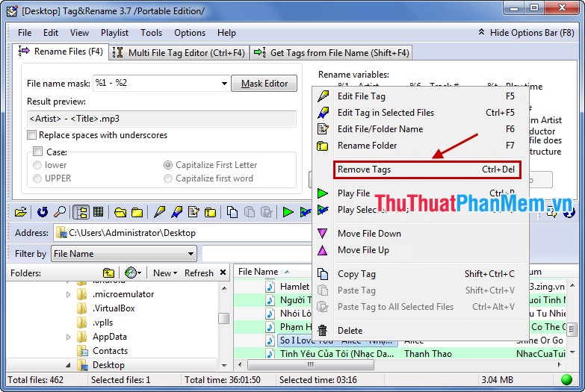This screenshot has height=392, width=585.
Task: Click the grayed Paste Tag toolbar icon
Action: (x=250, y=212)
